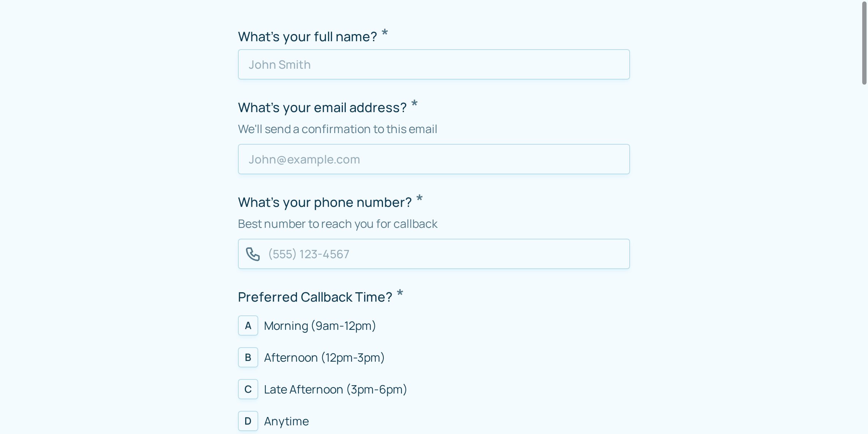Click the "What's your email address?" label
This screenshot has height=434, width=868.
(322, 107)
